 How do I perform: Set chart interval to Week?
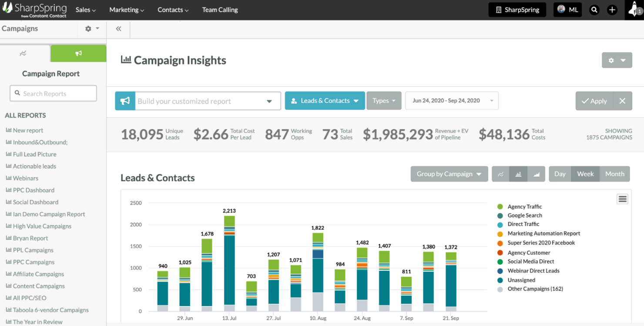[x=585, y=174]
